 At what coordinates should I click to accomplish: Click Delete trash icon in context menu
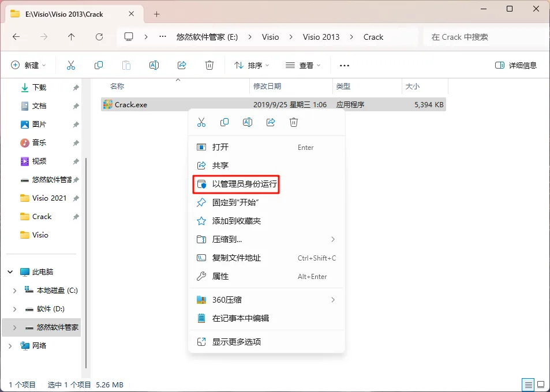pos(294,122)
